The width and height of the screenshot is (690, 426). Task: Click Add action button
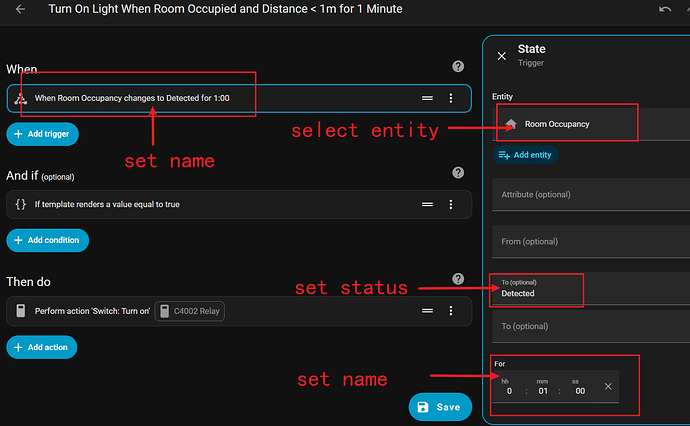click(42, 347)
